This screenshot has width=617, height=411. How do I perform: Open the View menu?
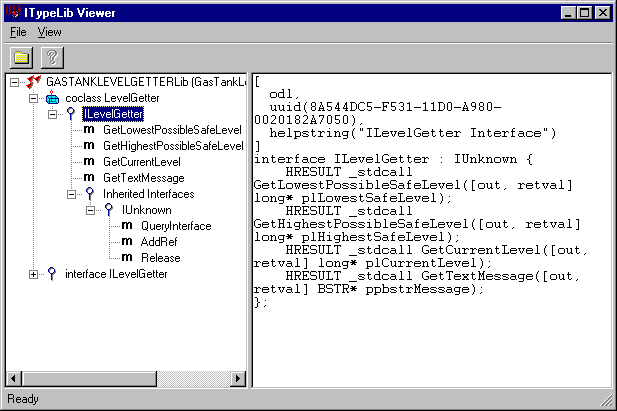coord(49,32)
